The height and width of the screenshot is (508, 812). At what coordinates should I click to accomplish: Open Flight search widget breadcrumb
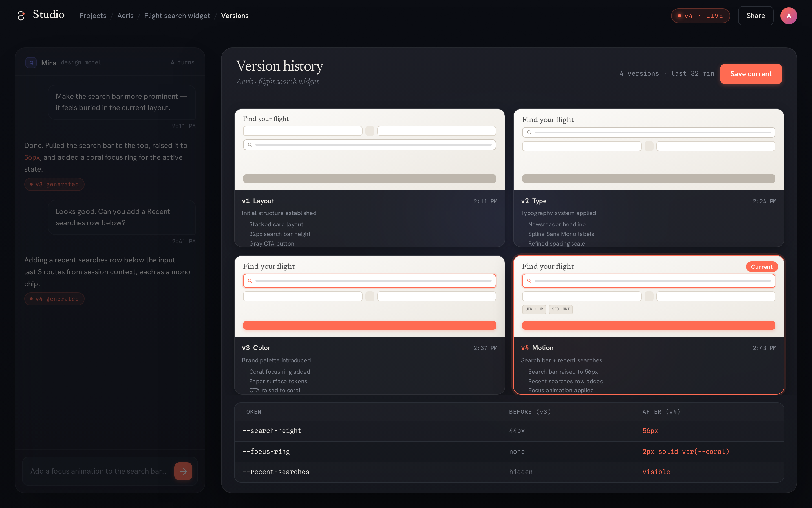click(177, 16)
